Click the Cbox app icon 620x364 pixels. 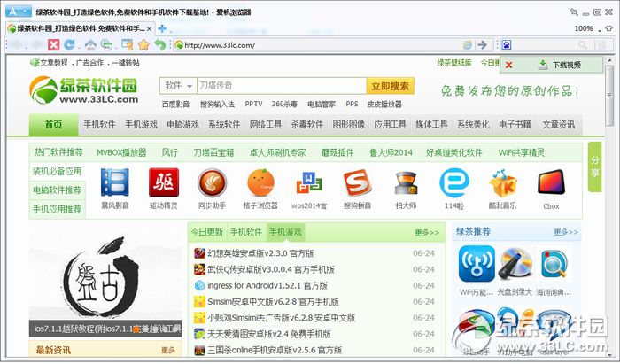click(551, 182)
